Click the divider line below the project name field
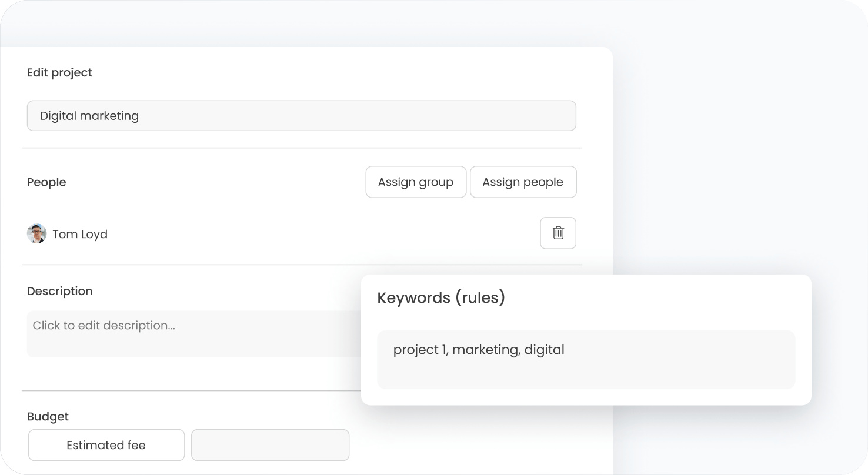Image resolution: width=868 pixels, height=475 pixels. (301, 148)
